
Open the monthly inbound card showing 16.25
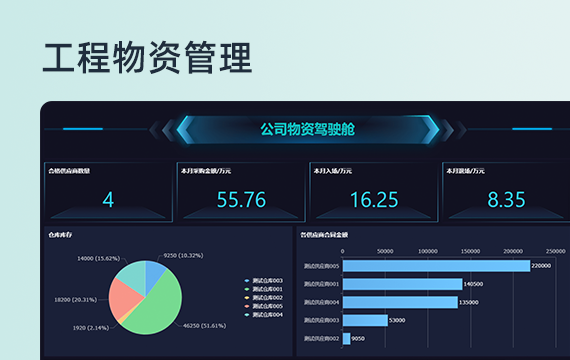374,192
